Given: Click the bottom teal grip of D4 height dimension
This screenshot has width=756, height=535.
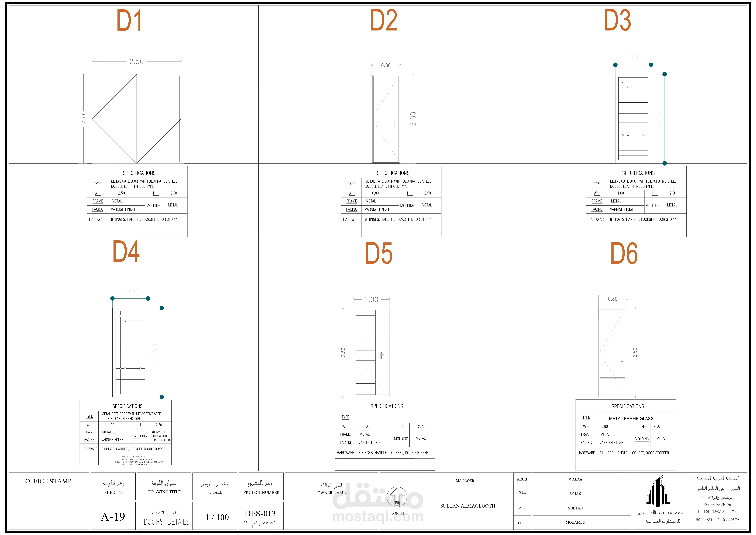Looking at the screenshot, I should [x=162, y=397].
